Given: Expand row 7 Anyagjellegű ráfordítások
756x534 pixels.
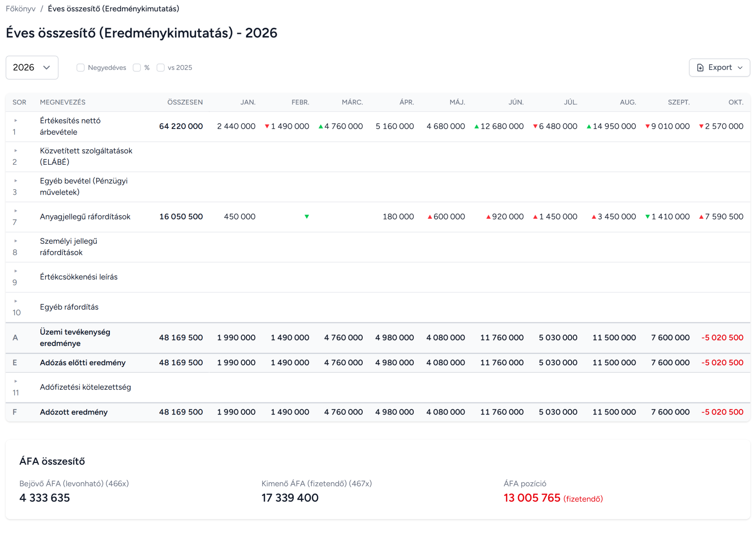Looking at the screenshot, I should 16,211.
